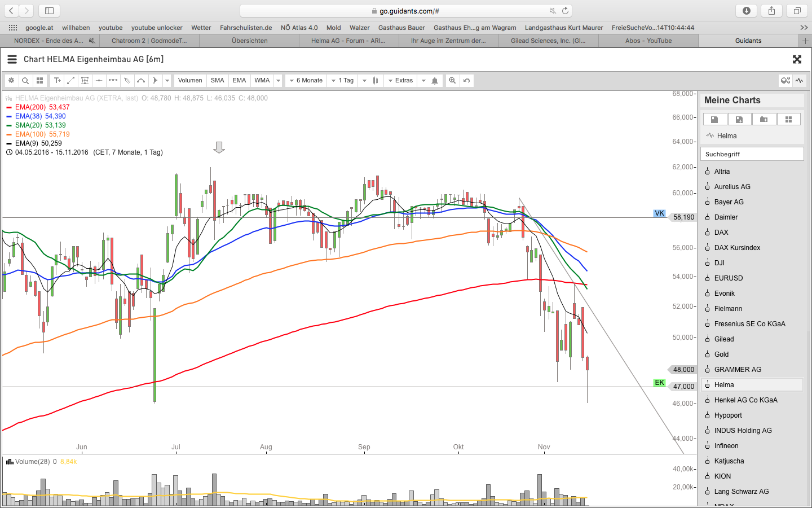Open the grid layout icon in chart toolbar
The width and height of the screenshot is (812, 508).
(x=39, y=81)
